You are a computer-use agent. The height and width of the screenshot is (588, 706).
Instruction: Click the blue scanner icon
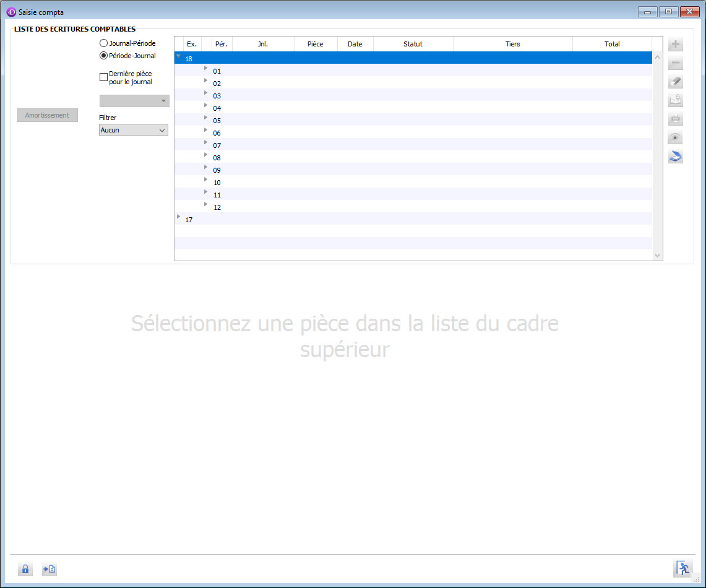pyautogui.click(x=676, y=157)
